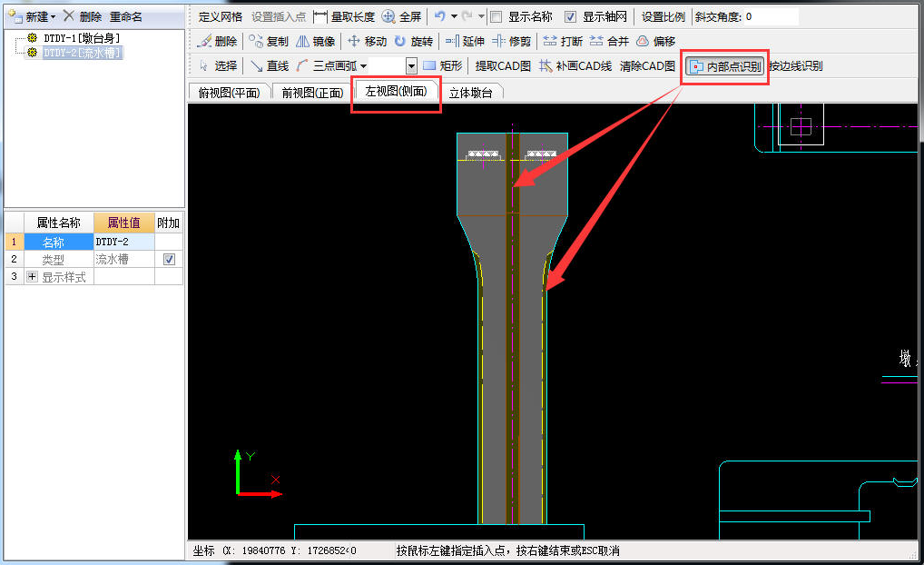
Task: Open the 新建 dropdown menu
Action: [x=53, y=16]
